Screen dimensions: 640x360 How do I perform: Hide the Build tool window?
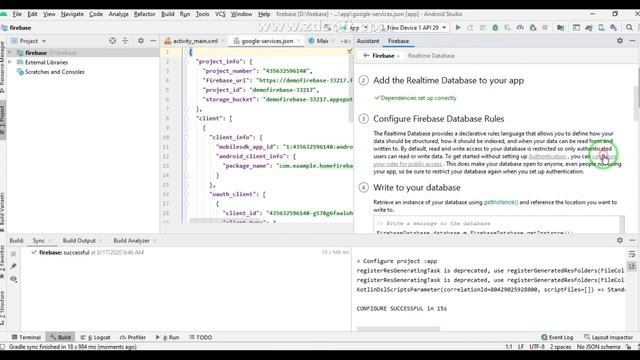point(632,240)
